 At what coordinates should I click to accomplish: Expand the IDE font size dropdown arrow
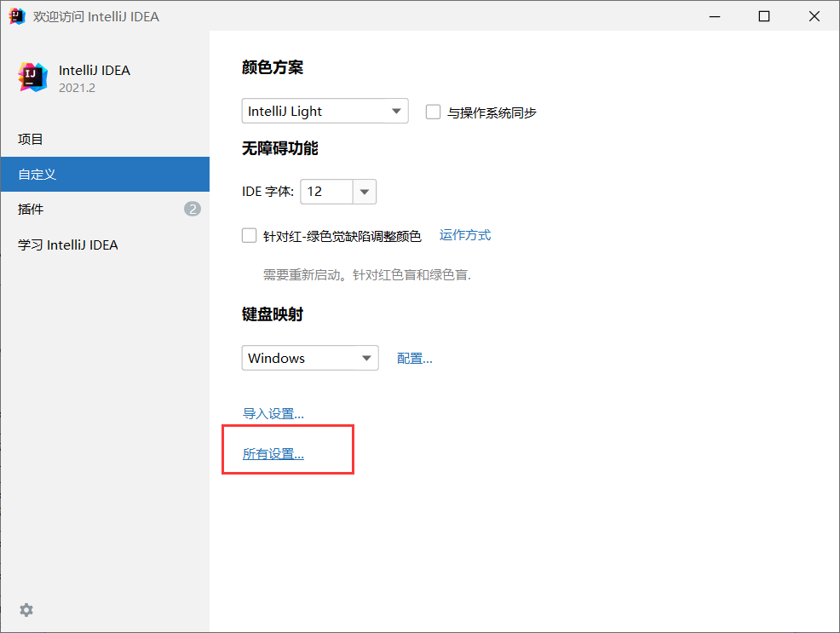tap(365, 192)
